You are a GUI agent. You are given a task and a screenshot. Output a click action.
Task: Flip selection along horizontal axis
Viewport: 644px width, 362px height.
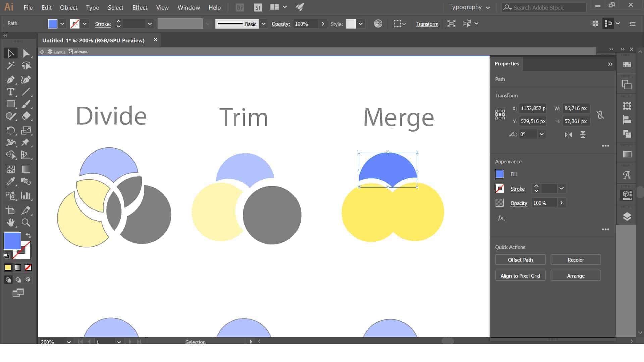(x=568, y=135)
